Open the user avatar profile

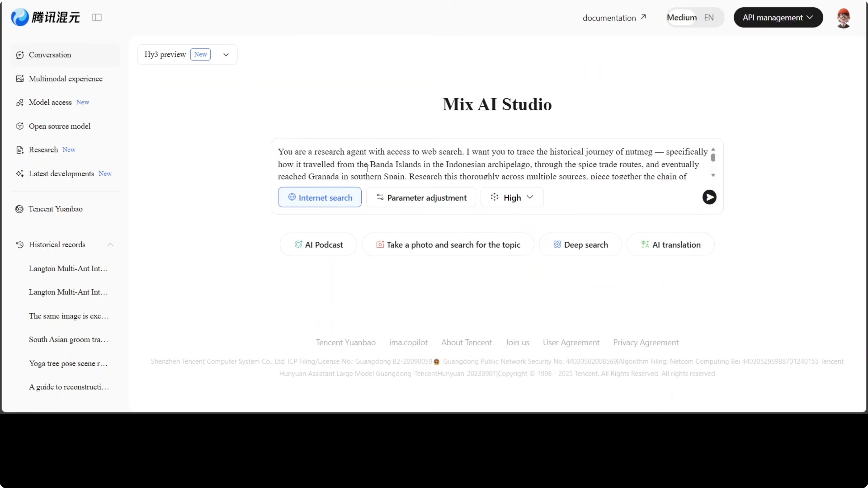843,18
